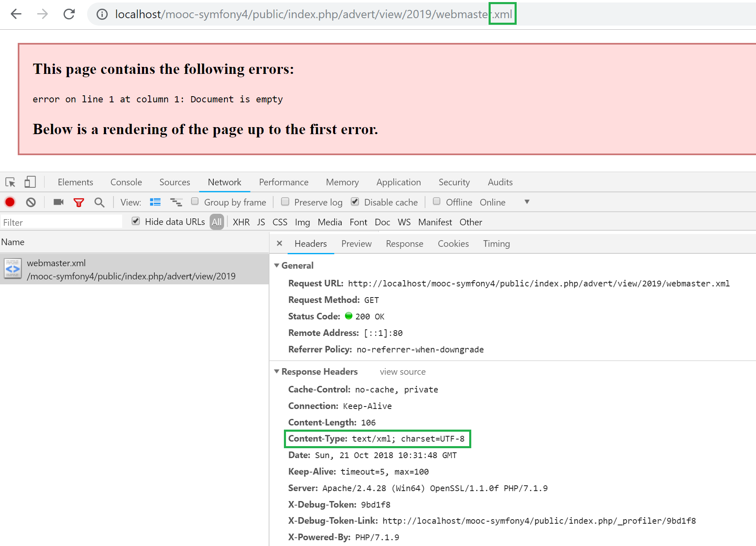Click the Content-Type header value

click(408, 439)
